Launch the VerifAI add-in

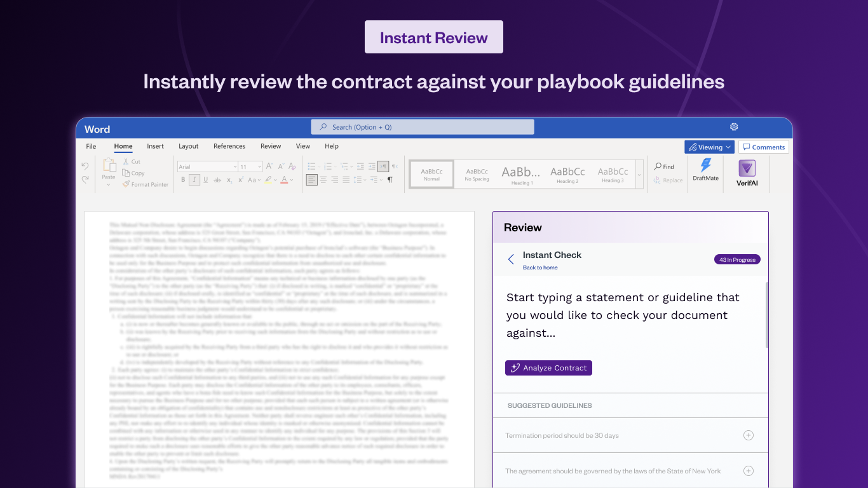747,174
